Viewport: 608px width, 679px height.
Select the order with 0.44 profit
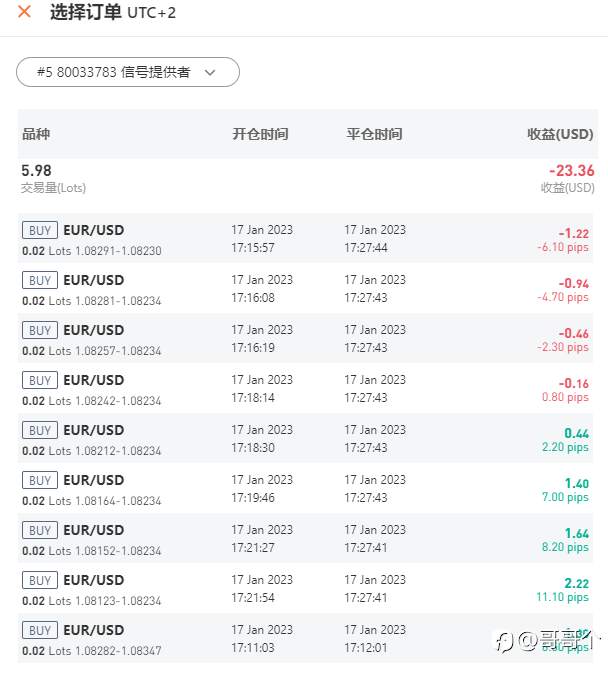pyautogui.click(x=305, y=438)
